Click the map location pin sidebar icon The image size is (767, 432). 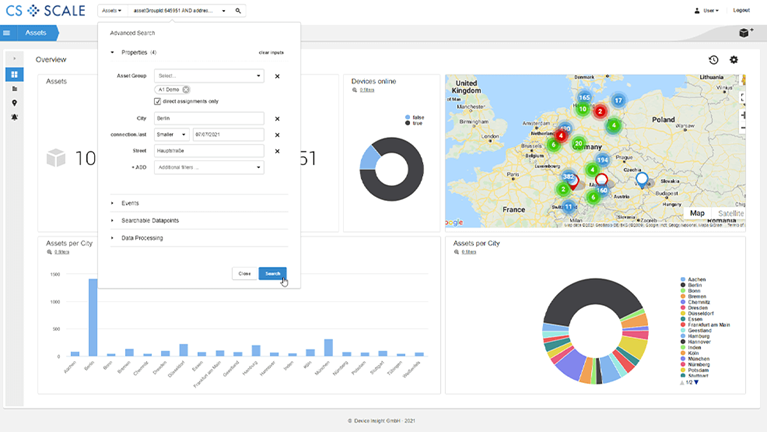coord(15,103)
